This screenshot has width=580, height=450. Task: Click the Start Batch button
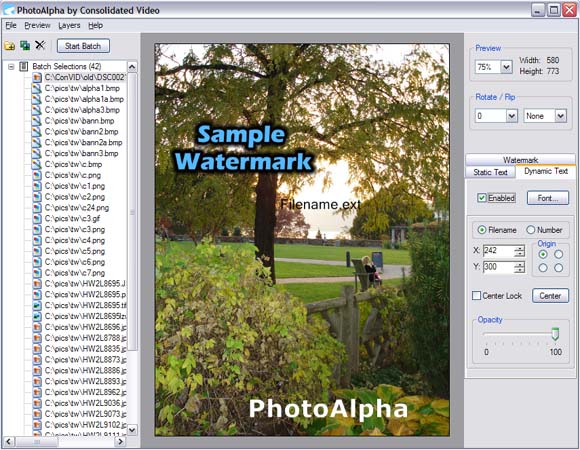coord(83,46)
